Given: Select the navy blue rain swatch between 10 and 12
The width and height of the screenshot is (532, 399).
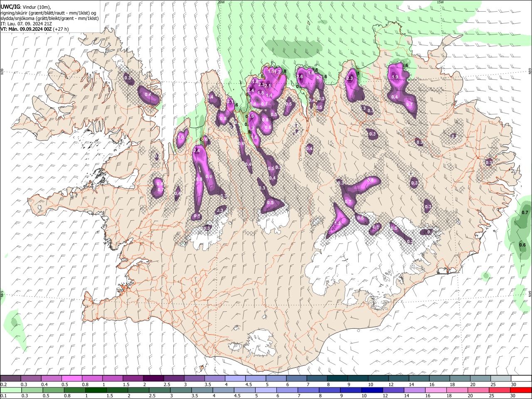Looking at the screenshot, I should (372, 390).
